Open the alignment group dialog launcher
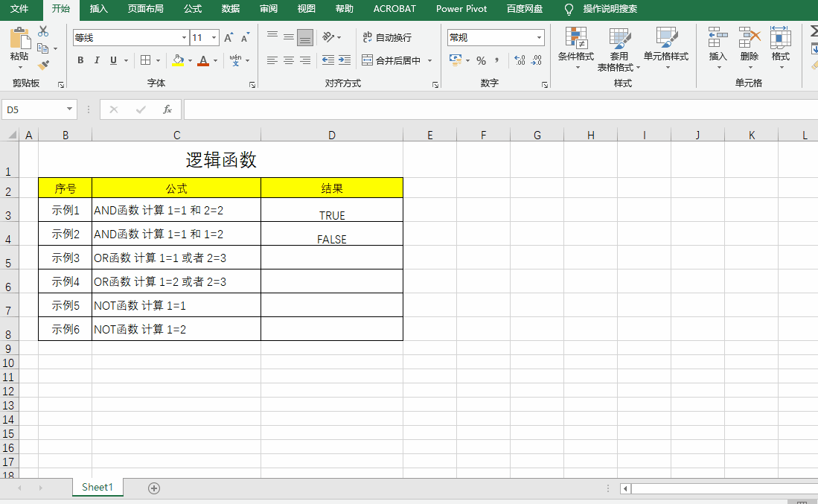 pyautogui.click(x=435, y=85)
